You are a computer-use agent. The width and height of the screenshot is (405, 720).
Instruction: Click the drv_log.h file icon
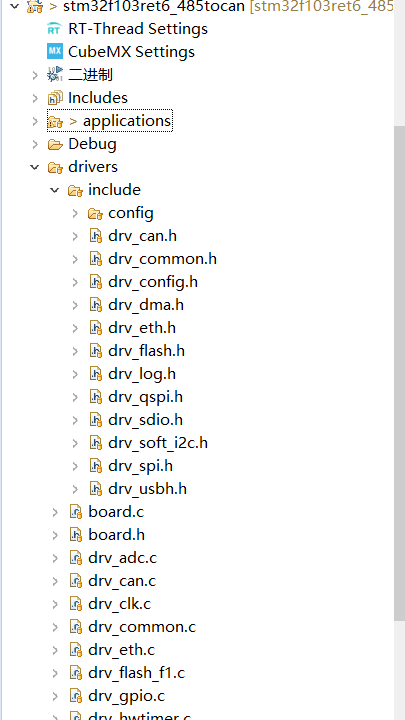click(x=95, y=374)
